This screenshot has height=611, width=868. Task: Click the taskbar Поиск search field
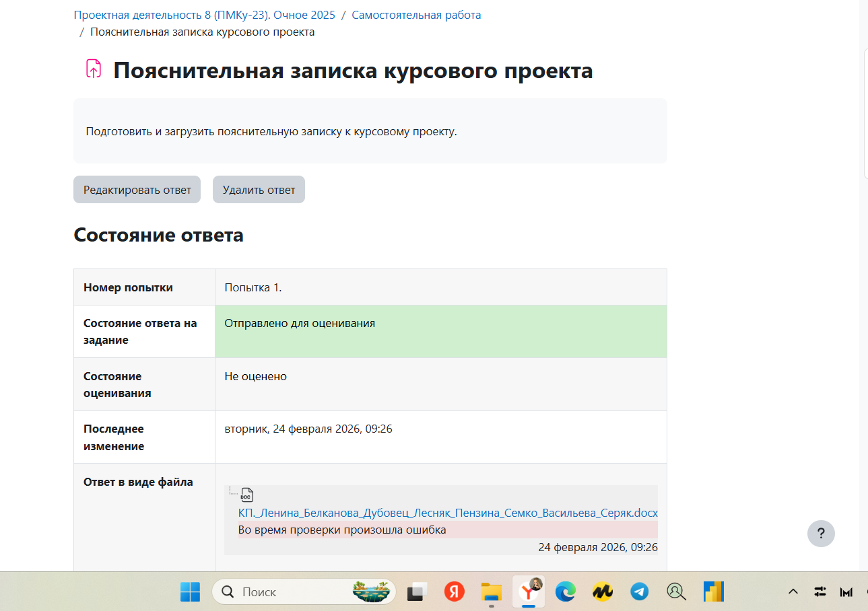[x=283, y=591]
